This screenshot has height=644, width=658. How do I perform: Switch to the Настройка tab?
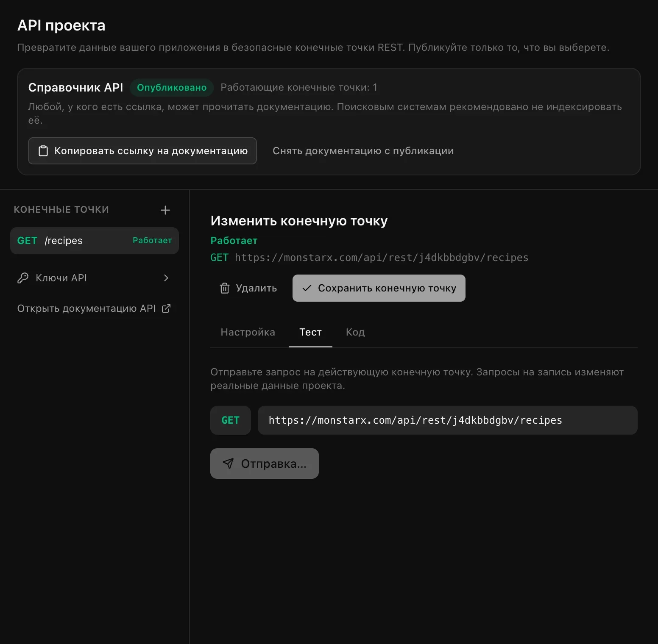248,332
